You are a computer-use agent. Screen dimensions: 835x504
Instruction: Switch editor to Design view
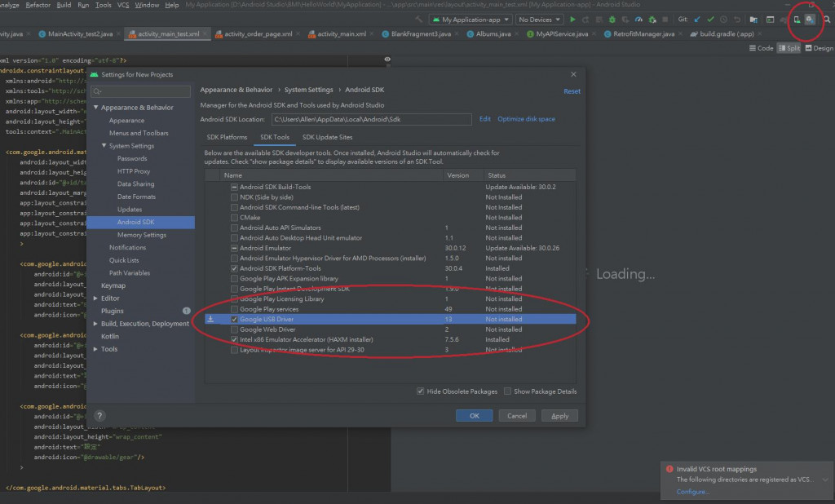(x=819, y=48)
